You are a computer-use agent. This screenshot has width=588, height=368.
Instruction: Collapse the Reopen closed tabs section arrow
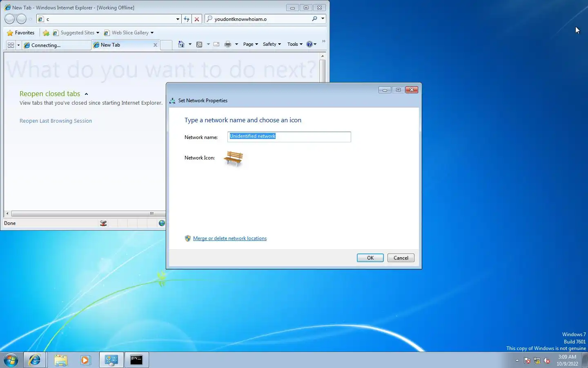86,94
